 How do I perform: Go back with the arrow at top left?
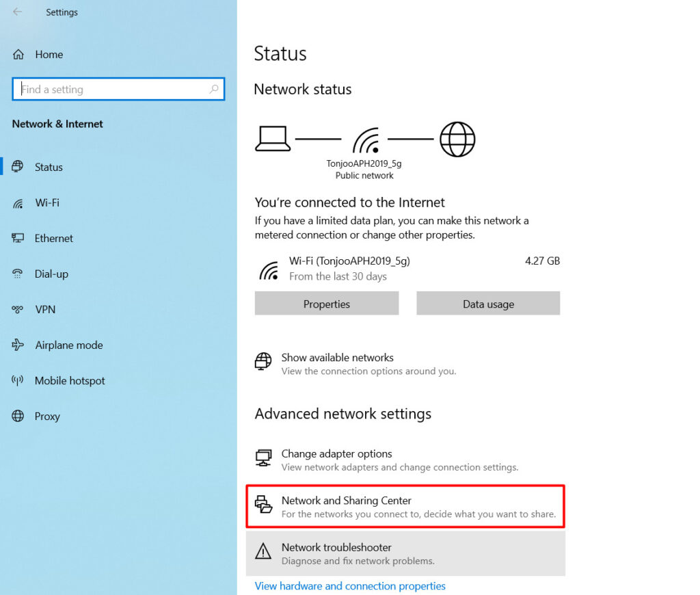16,12
